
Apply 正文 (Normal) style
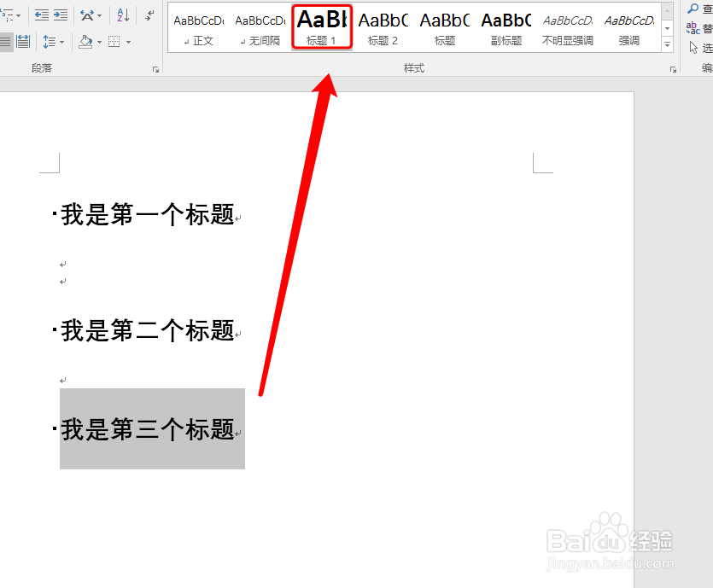[199, 28]
